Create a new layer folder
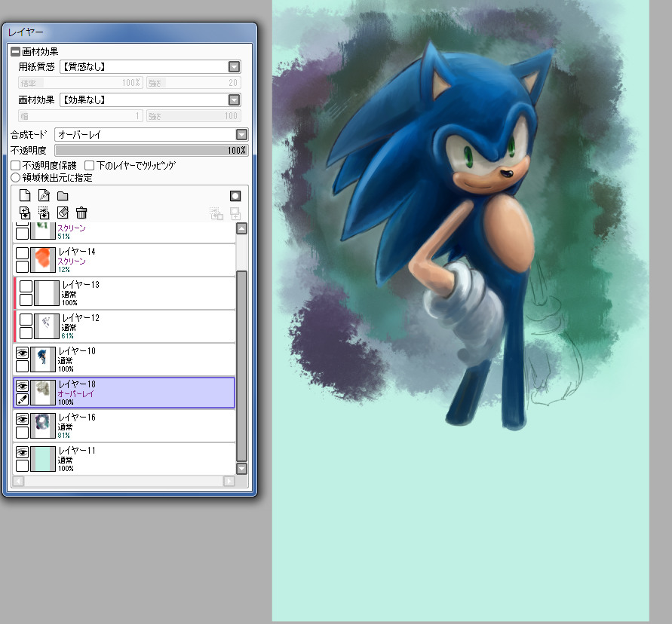 click(63, 196)
